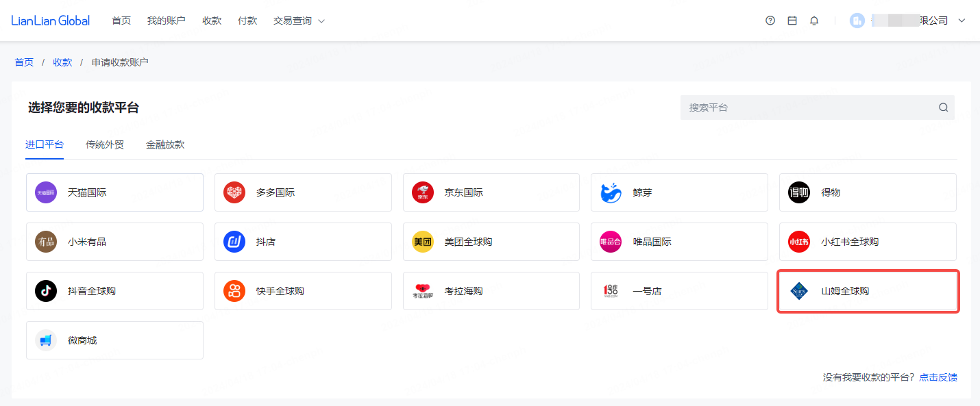Expand the company account dropdown arrow

point(961,21)
